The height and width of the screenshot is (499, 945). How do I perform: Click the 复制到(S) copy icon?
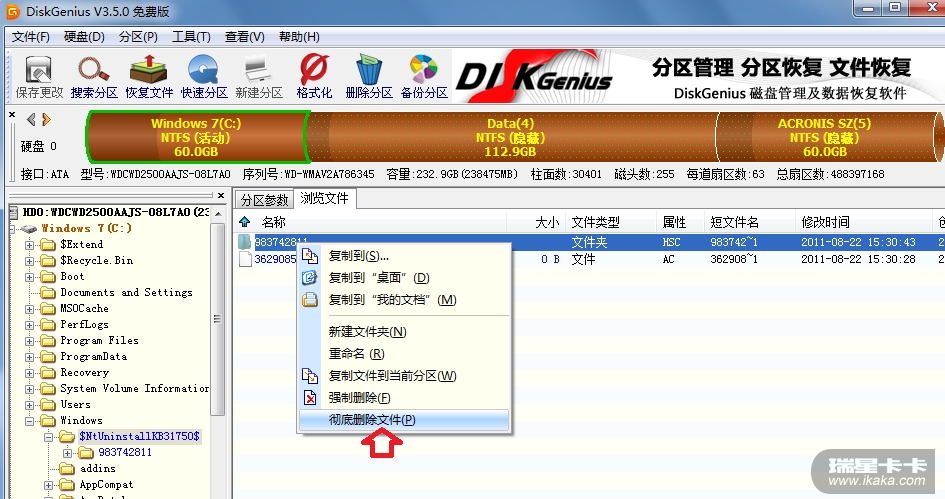coord(310,256)
